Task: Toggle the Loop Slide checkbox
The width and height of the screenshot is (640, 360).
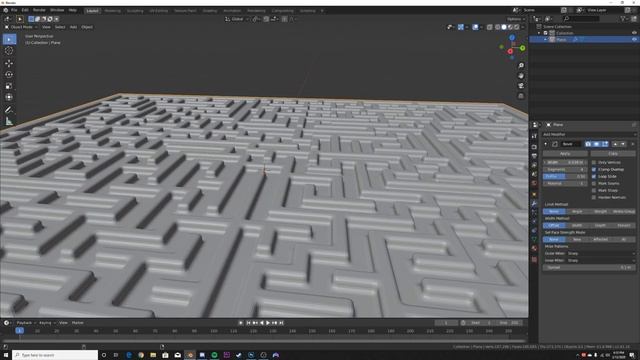Action: (594, 176)
